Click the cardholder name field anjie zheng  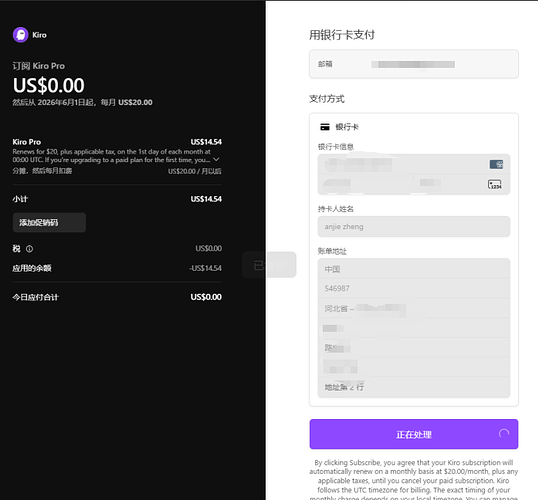click(414, 226)
